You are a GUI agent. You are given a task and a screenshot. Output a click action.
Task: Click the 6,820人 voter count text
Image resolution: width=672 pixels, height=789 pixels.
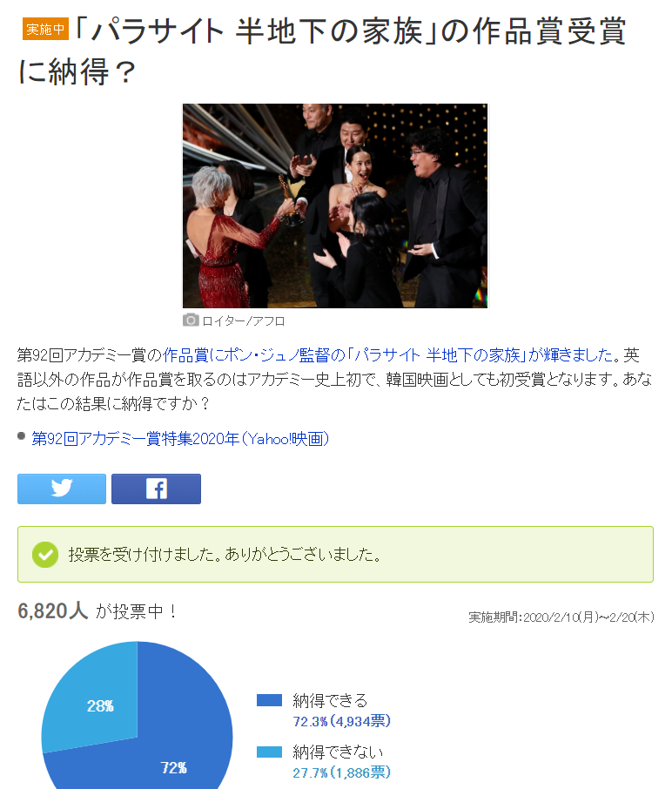53,611
